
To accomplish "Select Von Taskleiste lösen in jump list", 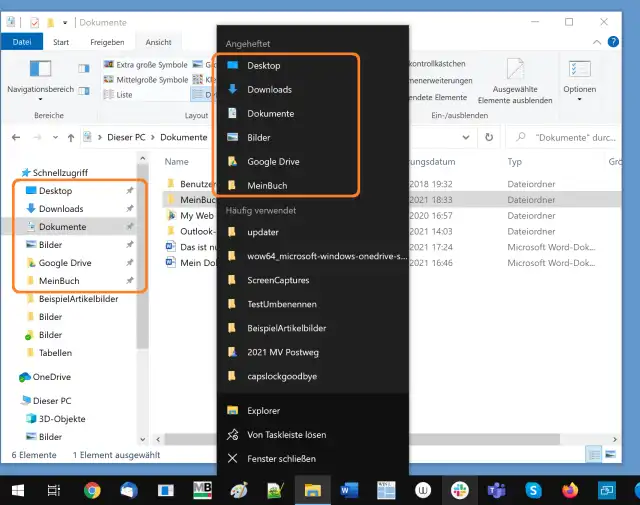I will coord(286,435).
